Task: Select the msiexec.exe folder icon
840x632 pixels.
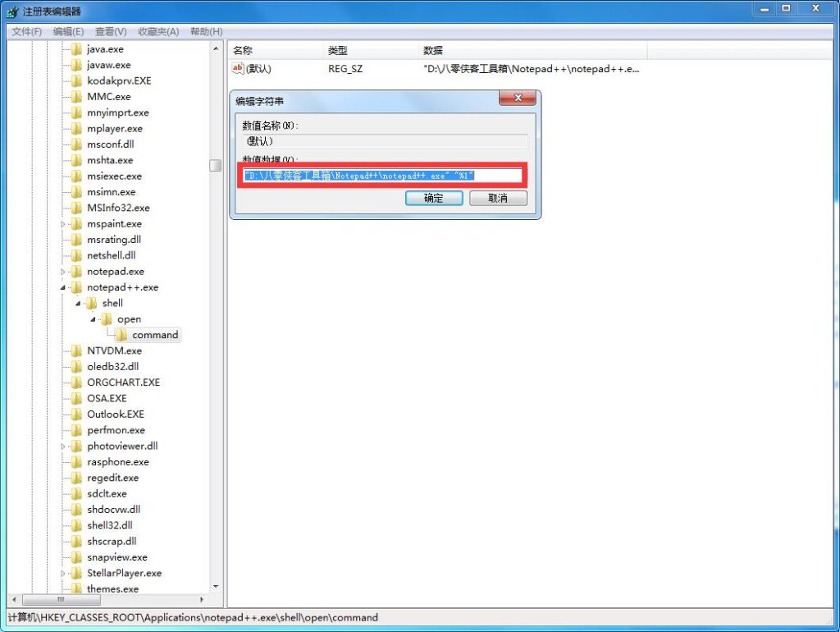Action: click(x=76, y=176)
